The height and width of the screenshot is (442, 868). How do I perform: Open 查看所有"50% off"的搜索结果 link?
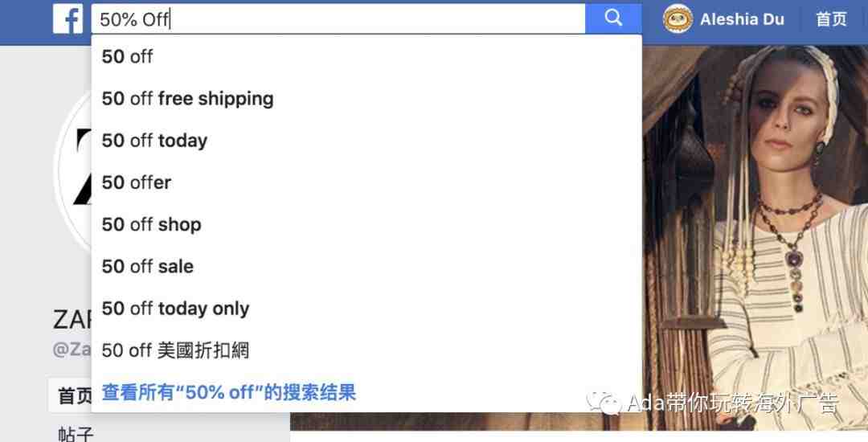click(x=228, y=393)
